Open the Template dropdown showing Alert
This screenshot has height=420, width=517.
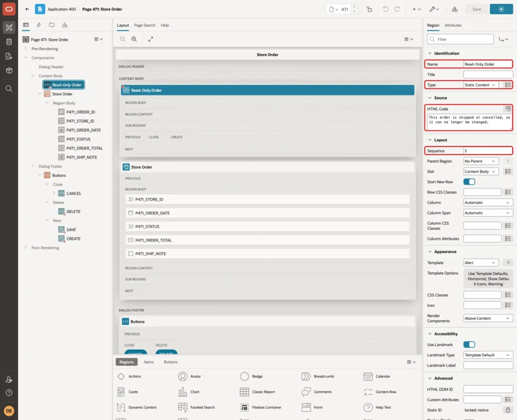(481, 262)
